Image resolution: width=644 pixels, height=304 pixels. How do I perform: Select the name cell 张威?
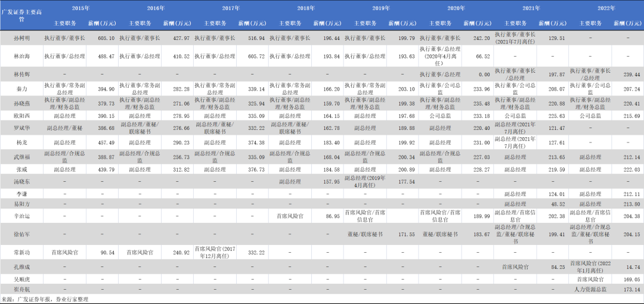pos(21,169)
